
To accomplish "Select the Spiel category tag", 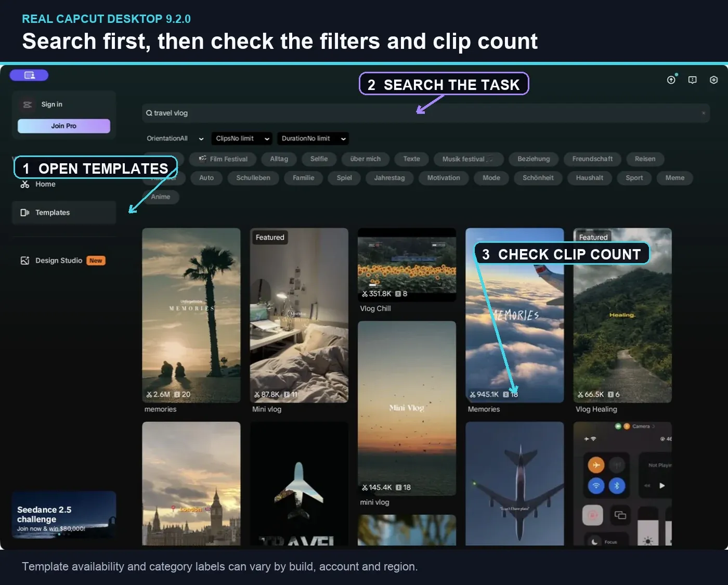I will point(344,178).
